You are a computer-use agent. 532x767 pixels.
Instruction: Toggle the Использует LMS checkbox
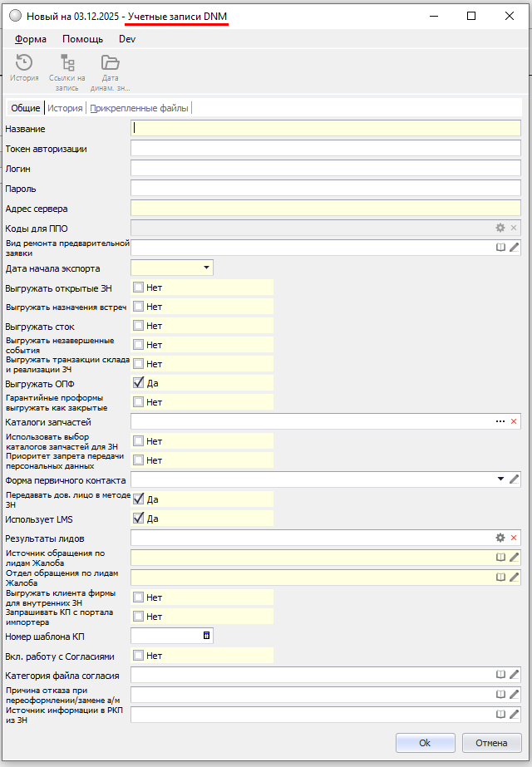(x=139, y=519)
